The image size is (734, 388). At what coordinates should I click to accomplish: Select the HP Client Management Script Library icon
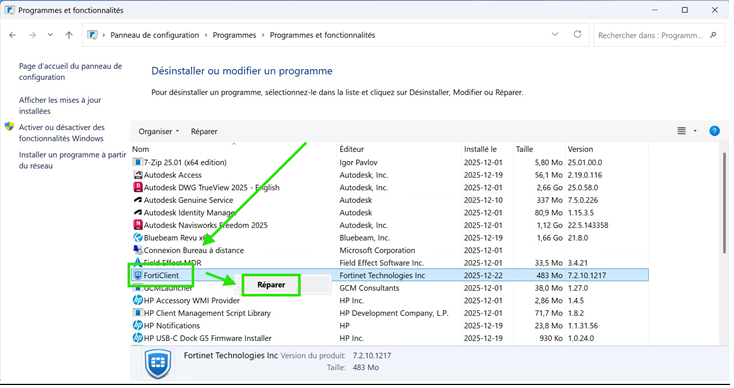tap(138, 313)
